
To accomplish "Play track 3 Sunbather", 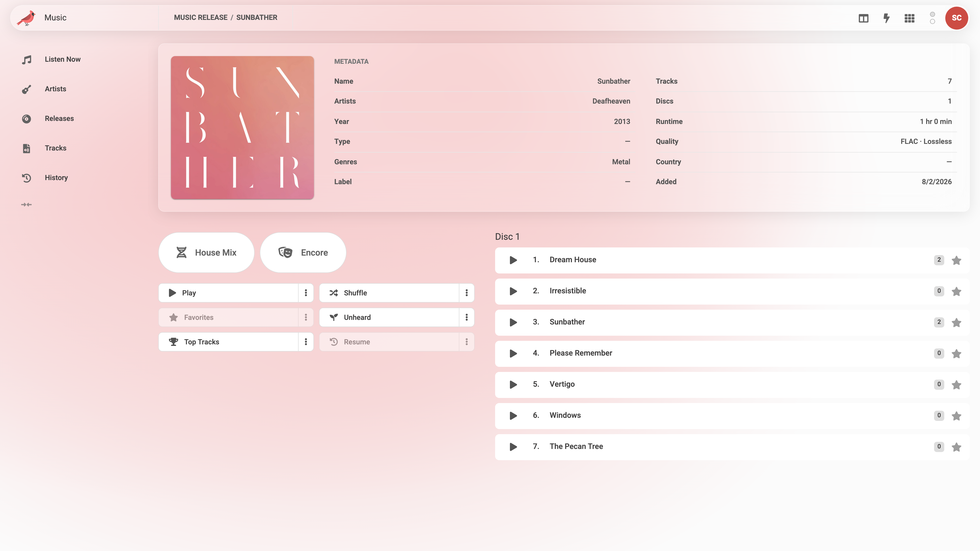I will click(x=513, y=322).
